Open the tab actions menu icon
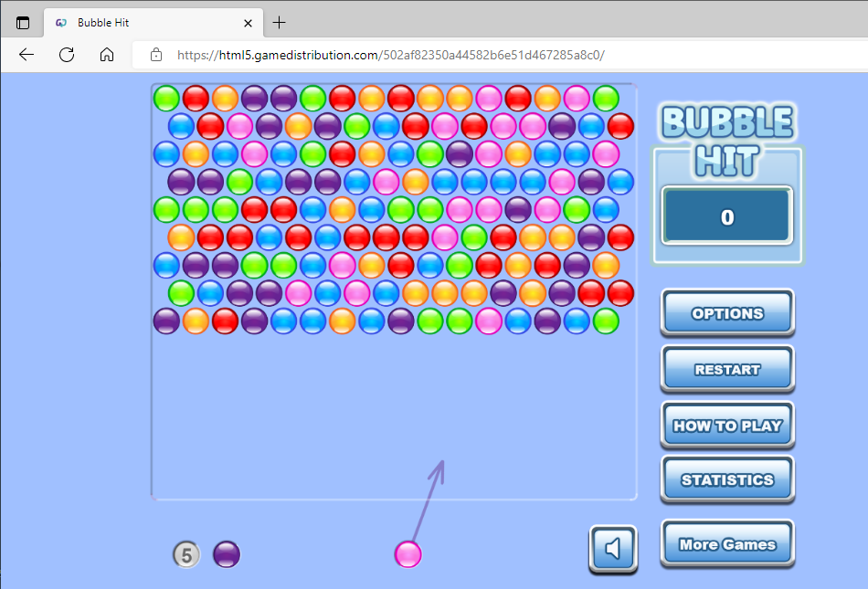The width and height of the screenshot is (868, 589). pos(23,23)
